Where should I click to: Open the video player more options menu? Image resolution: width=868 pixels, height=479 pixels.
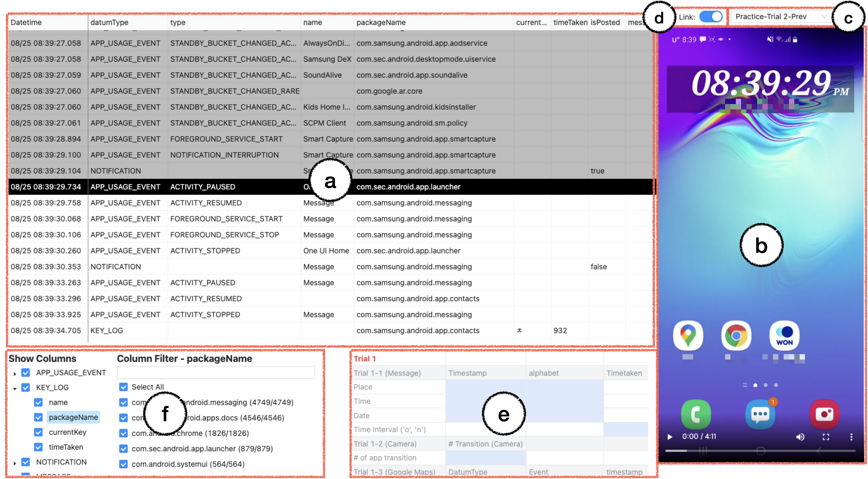851,437
